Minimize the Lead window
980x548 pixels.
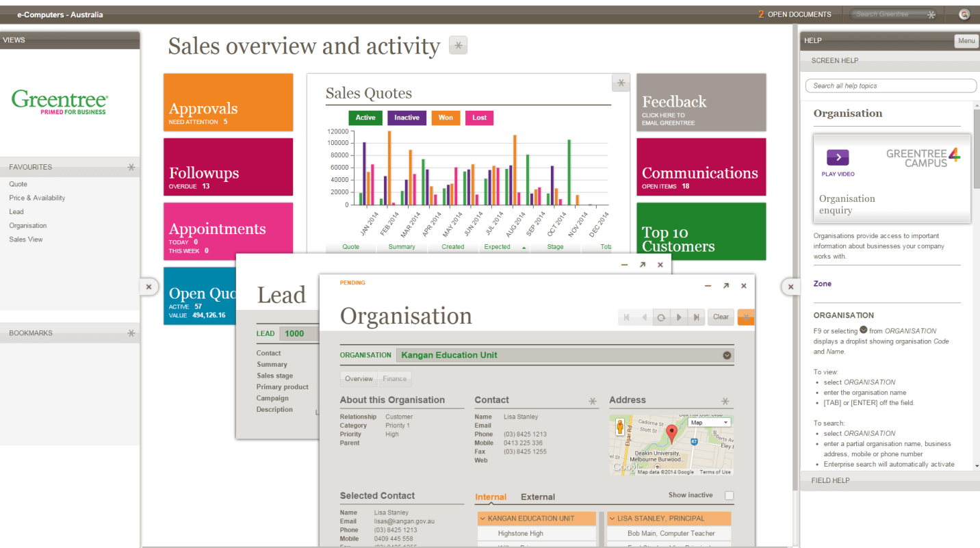click(x=624, y=265)
